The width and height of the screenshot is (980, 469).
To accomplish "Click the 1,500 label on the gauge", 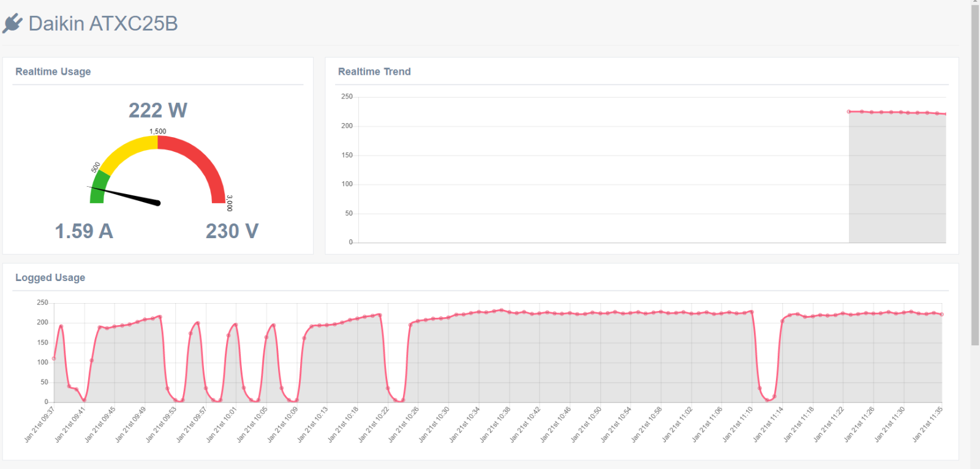I will (x=158, y=131).
